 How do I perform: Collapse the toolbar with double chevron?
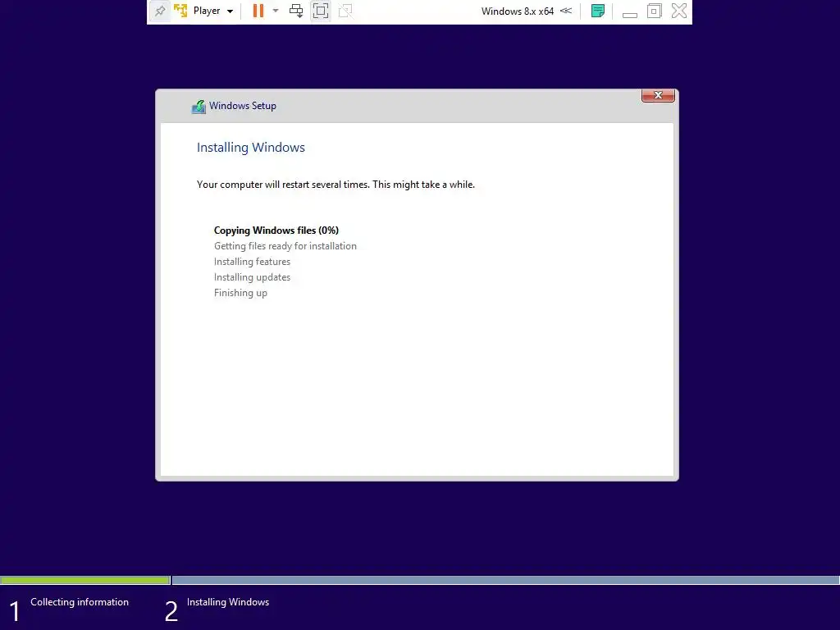coord(566,11)
